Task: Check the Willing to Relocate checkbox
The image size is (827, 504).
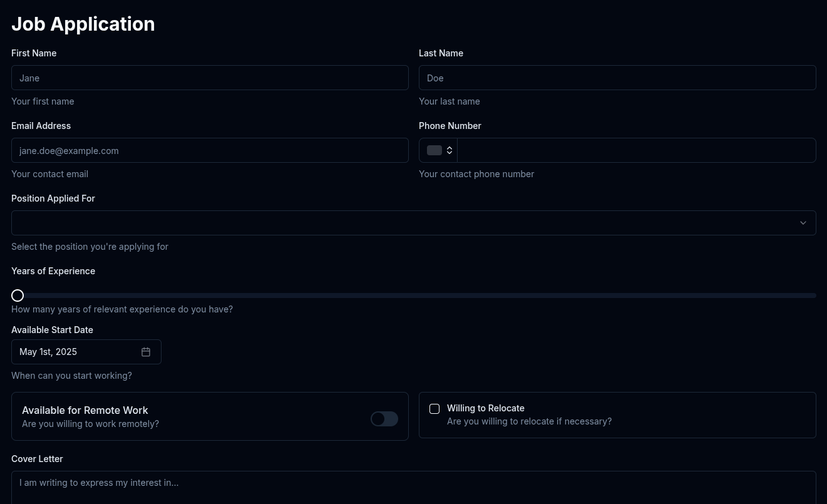Action: [x=434, y=409]
